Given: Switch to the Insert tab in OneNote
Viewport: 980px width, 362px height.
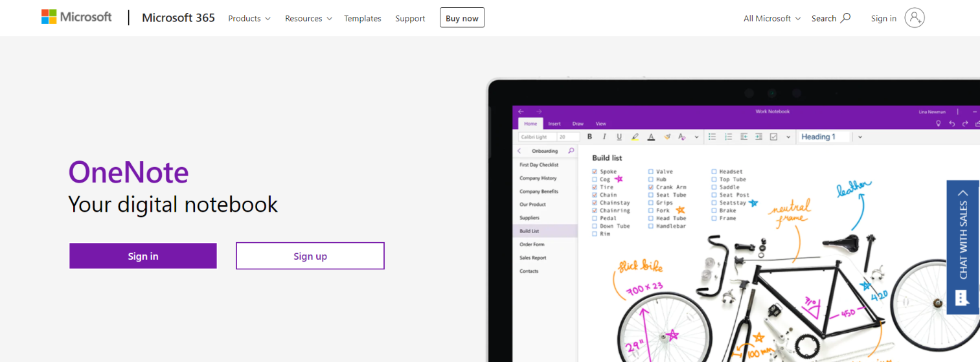Looking at the screenshot, I should pyautogui.click(x=554, y=123).
